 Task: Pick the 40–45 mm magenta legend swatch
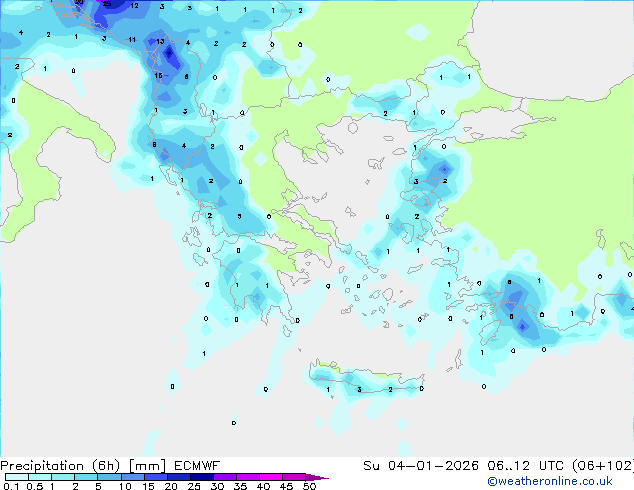271,477
